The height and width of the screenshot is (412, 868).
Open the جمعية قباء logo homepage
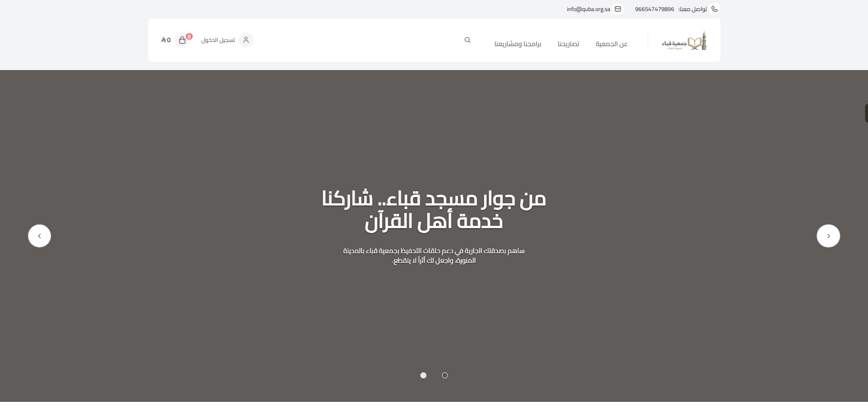click(684, 41)
